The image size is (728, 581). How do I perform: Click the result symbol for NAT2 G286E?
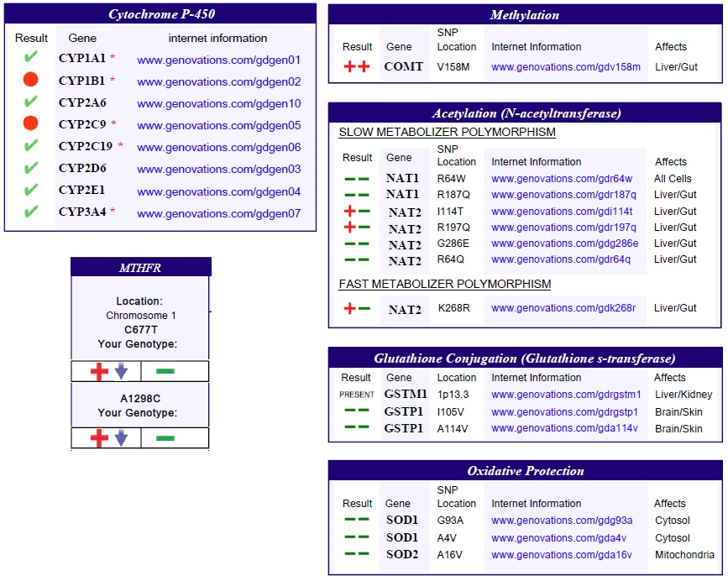pyautogui.click(x=357, y=243)
